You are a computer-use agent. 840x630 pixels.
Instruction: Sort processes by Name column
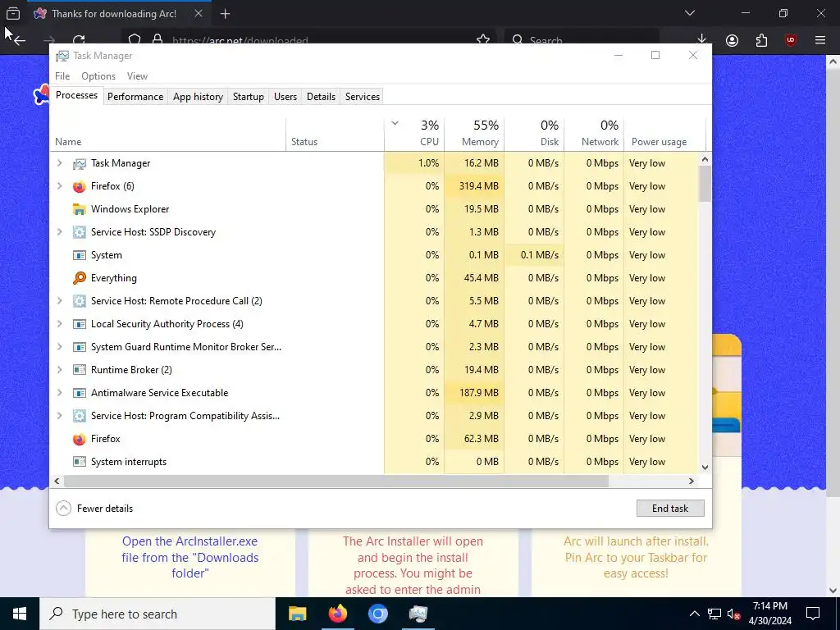167,132
